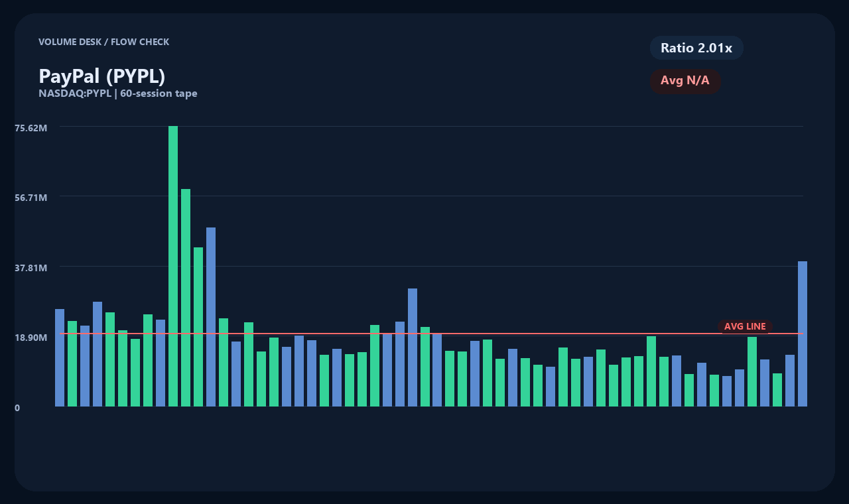Click the 18.90M axis label
Image resolution: width=849 pixels, height=504 pixels.
click(x=31, y=338)
